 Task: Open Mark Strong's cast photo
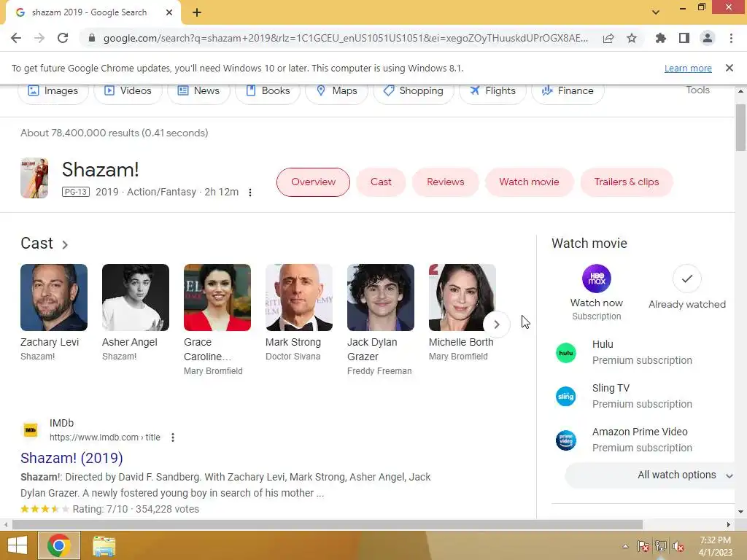299,297
